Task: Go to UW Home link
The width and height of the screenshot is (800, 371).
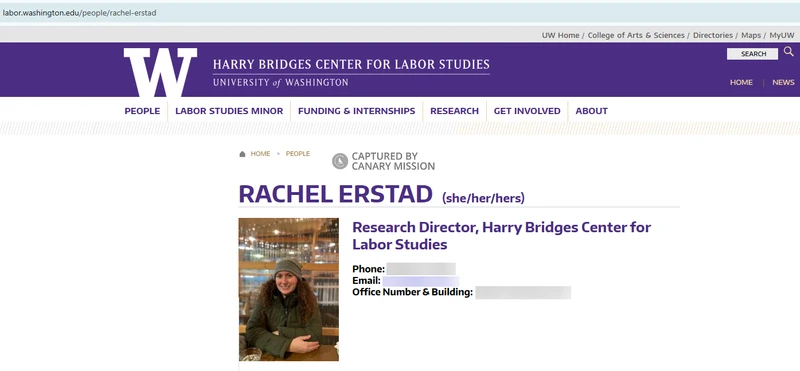Action: tap(560, 35)
